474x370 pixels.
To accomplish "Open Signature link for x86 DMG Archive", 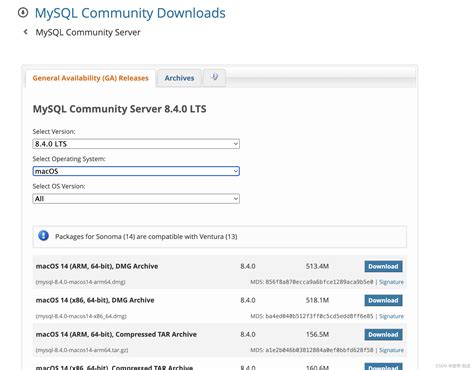I will (x=391, y=316).
